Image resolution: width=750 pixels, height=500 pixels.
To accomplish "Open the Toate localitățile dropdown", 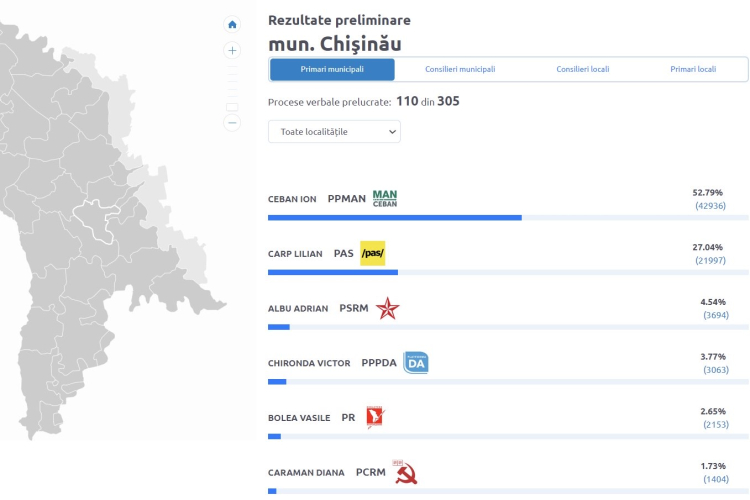I will [334, 132].
